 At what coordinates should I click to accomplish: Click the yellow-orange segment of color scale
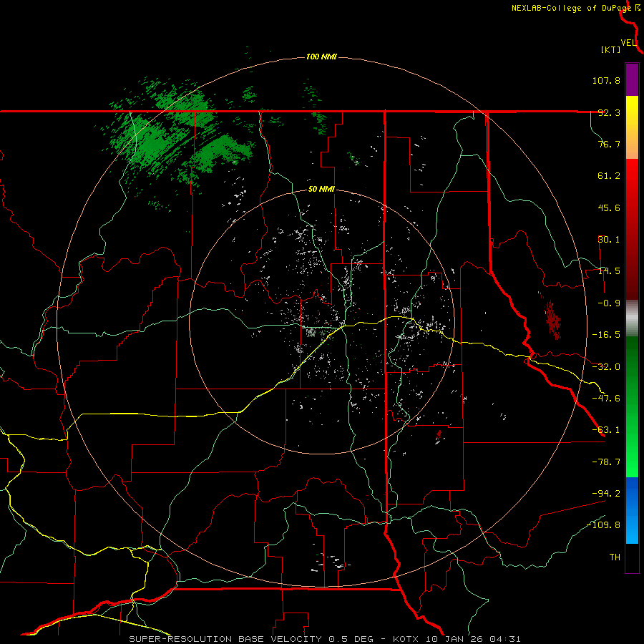pos(632,127)
